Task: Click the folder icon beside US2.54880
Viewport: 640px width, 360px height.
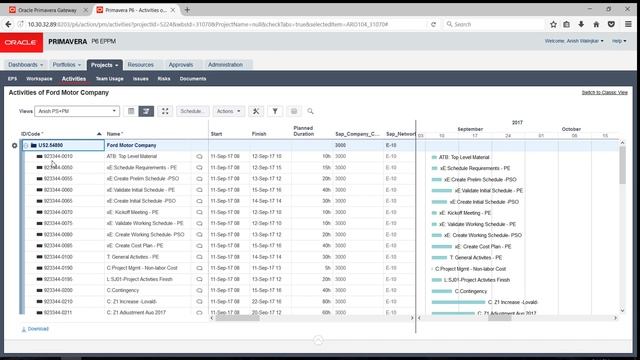Action: (x=33, y=145)
